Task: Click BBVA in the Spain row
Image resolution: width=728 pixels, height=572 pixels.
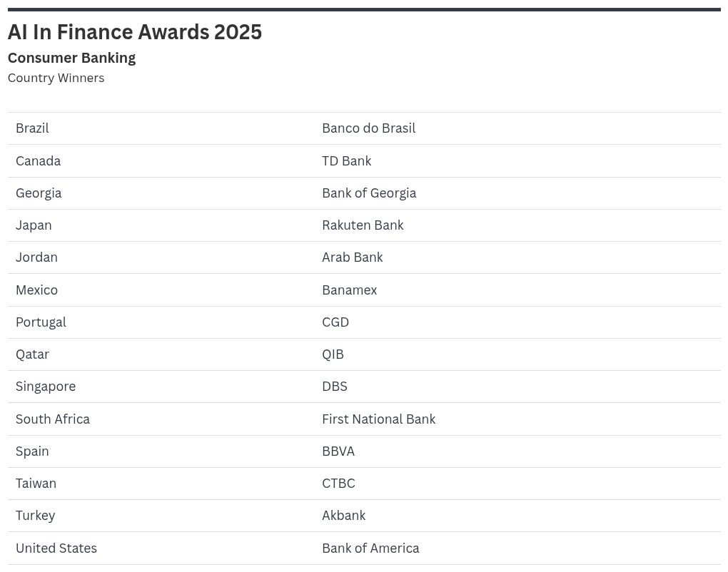Action: [338, 451]
